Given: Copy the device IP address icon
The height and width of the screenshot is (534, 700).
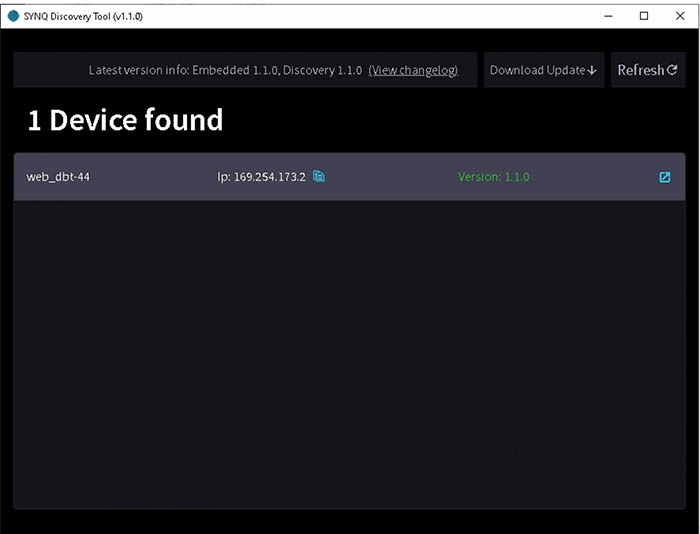Looking at the screenshot, I should (319, 177).
